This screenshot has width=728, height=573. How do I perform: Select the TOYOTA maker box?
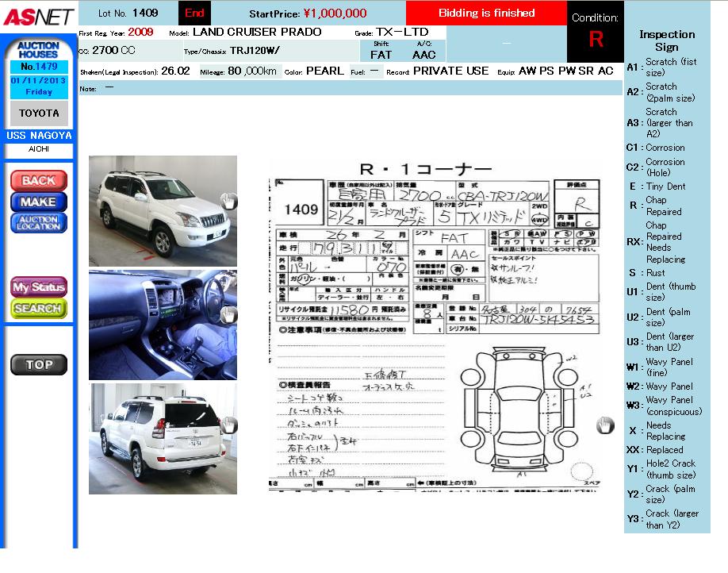(x=39, y=113)
